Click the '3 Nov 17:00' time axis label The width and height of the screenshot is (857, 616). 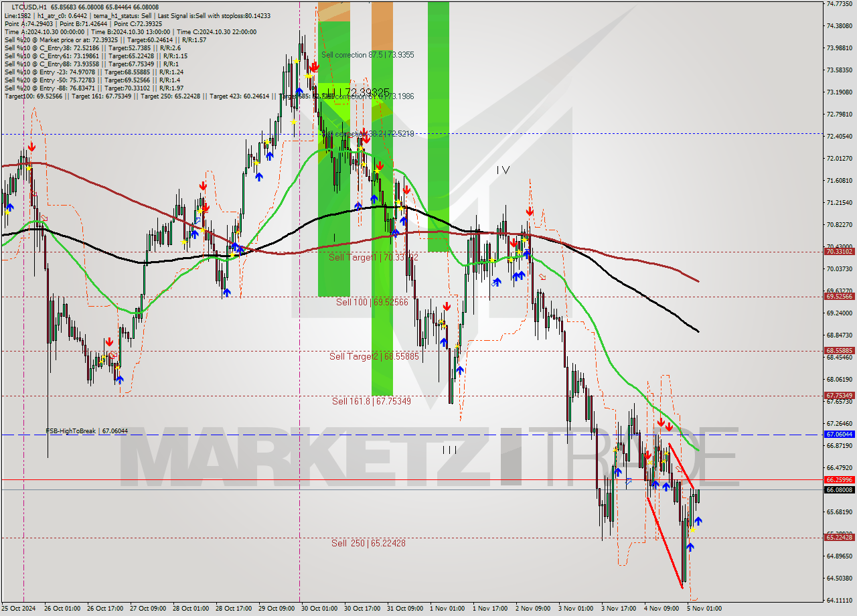point(617,609)
